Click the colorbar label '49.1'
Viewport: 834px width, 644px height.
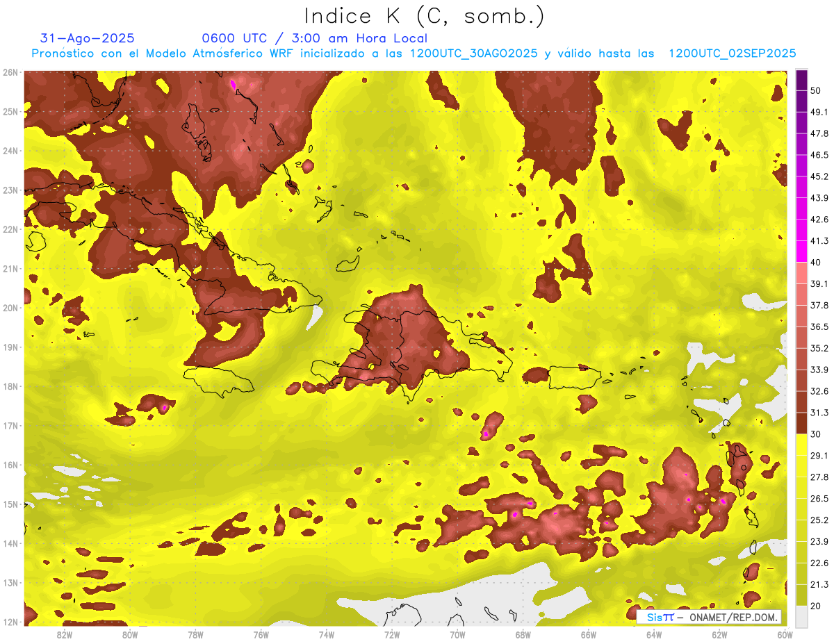point(819,113)
